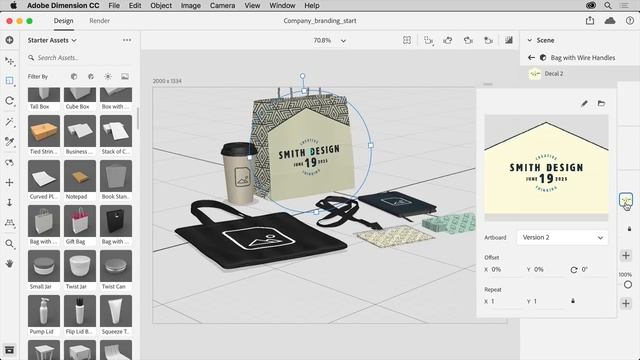Screen dimensions: 640x360
Task: Open the Starter Assets more options menu
Action: [x=127, y=40]
